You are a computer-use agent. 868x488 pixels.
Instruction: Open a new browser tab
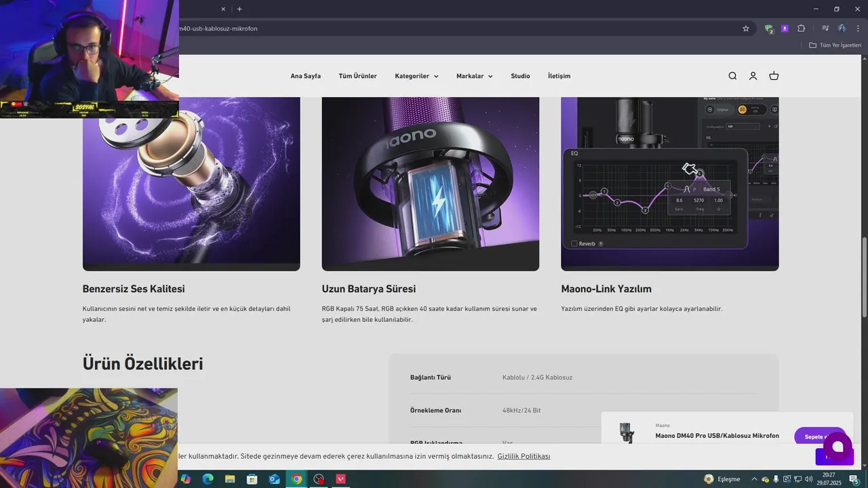tap(239, 9)
